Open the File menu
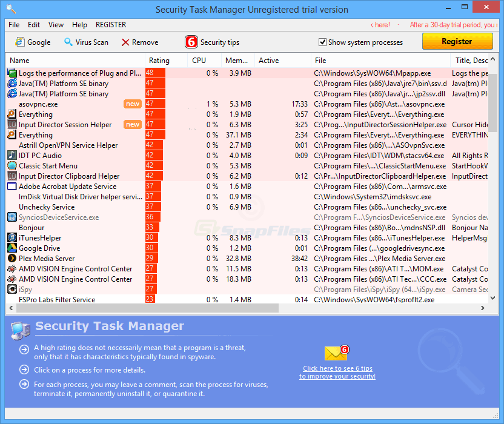The image size is (504, 424). (14, 25)
